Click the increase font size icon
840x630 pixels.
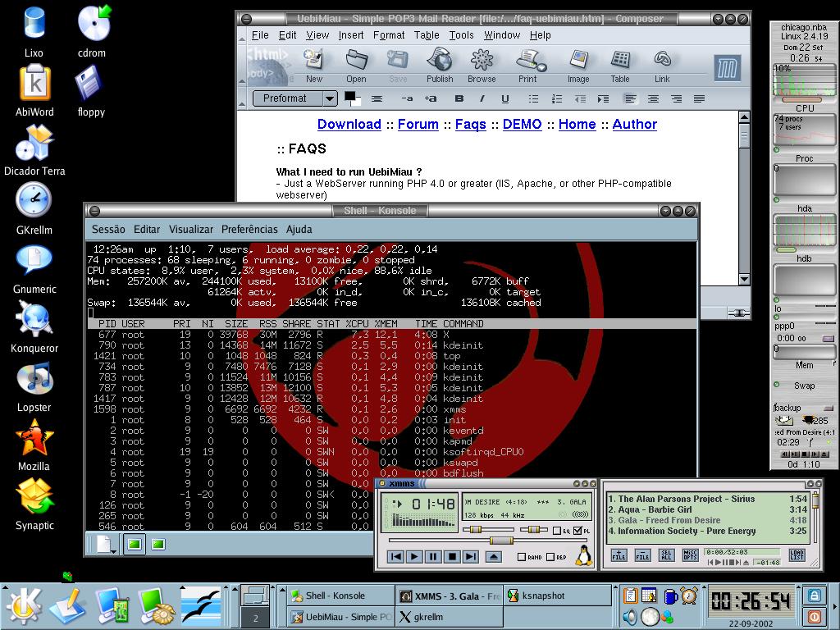(x=430, y=98)
